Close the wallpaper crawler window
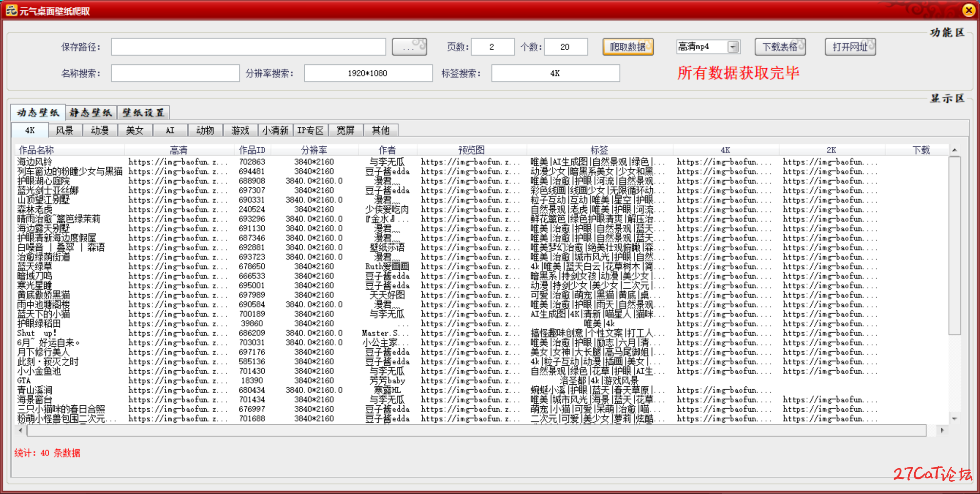 [968, 10]
